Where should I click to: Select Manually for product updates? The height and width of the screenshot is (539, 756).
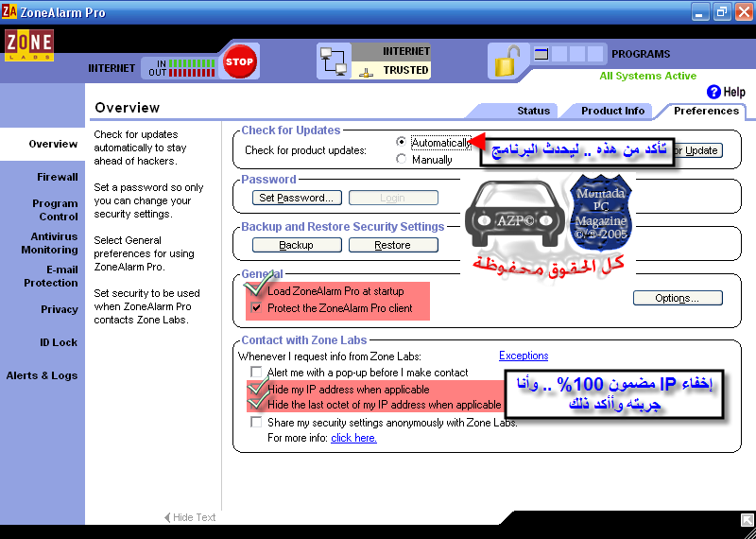(x=402, y=160)
